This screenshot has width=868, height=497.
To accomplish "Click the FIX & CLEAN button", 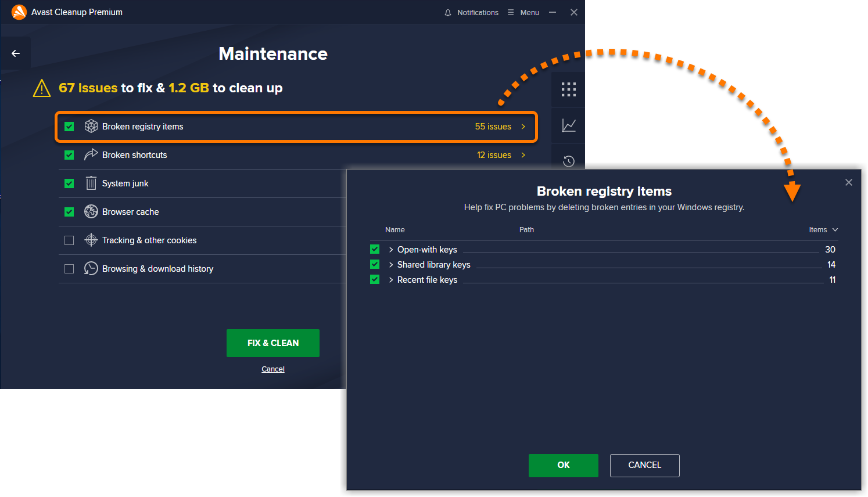I will tap(273, 343).
